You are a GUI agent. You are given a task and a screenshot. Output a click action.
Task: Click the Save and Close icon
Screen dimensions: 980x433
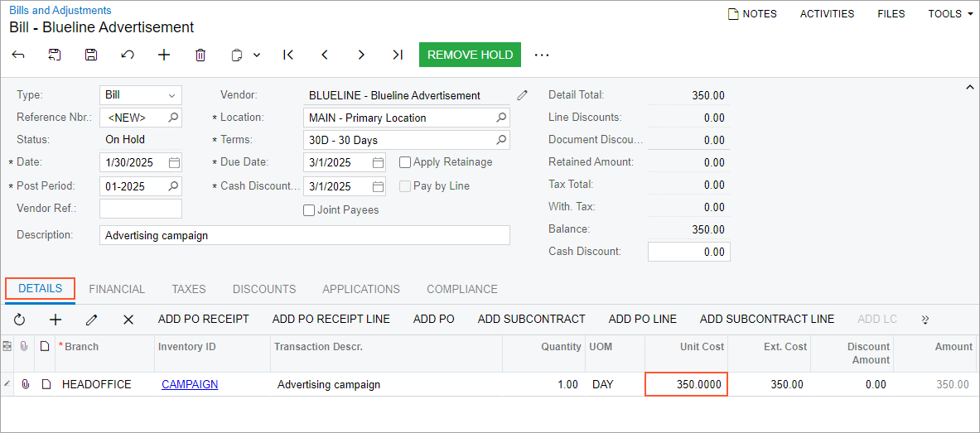coord(55,55)
